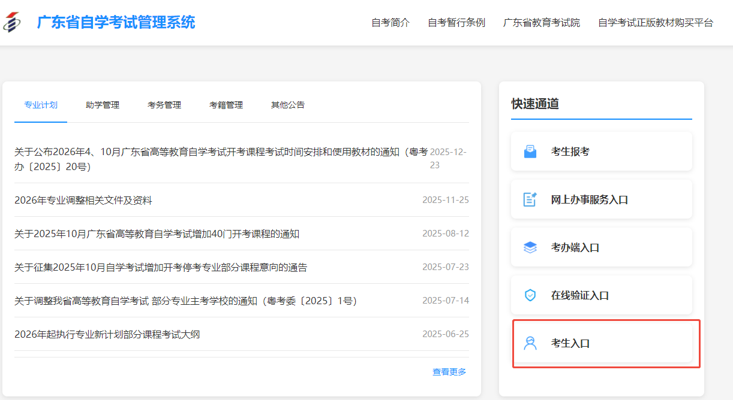
Task: Open 自考简介 in the top navigation
Action: point(390,22)
